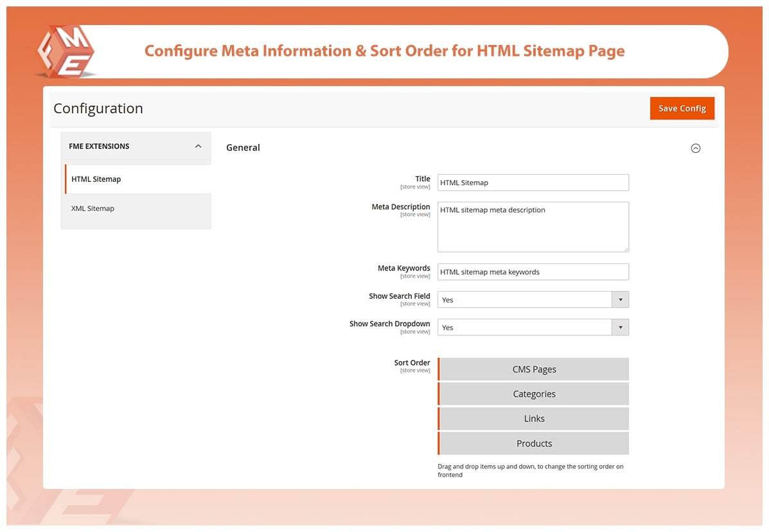This screenshot has height=532, width=769.
Task: Click the General section heading
Action: click(x=243, y=148)
